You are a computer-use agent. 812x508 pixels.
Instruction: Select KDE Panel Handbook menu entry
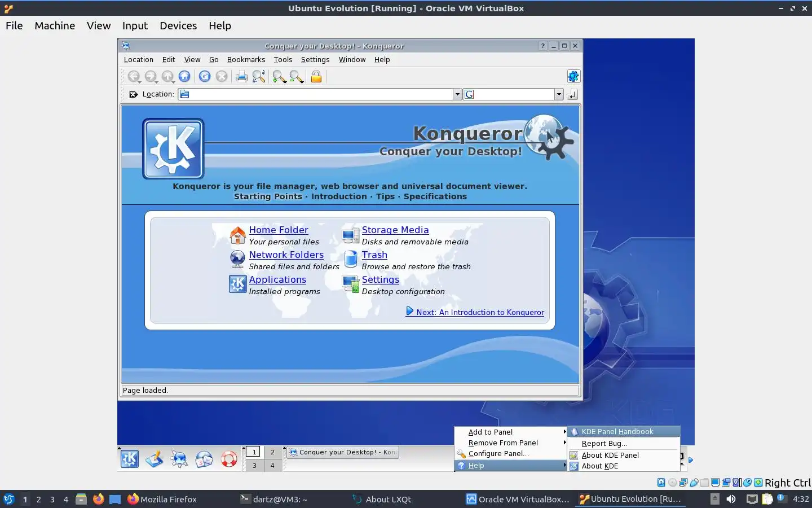click(624, 431)
